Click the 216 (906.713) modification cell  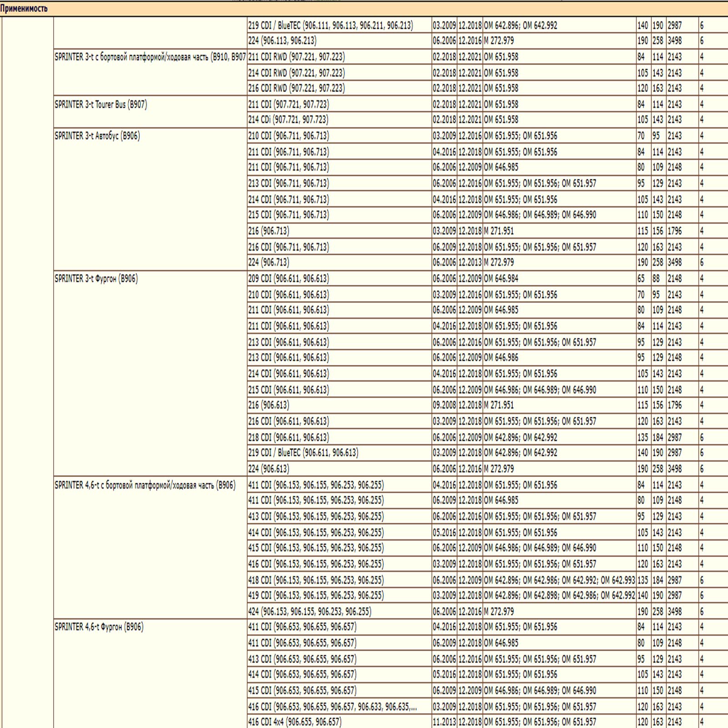[268, 231]
